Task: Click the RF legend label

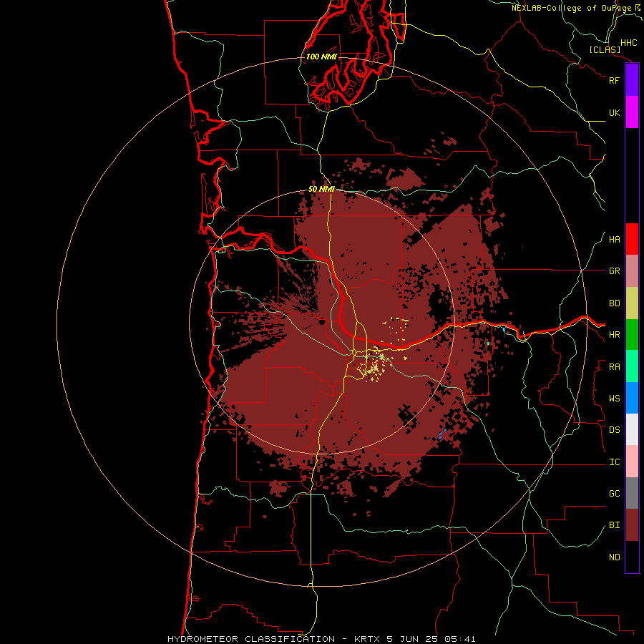Action: 614,80
